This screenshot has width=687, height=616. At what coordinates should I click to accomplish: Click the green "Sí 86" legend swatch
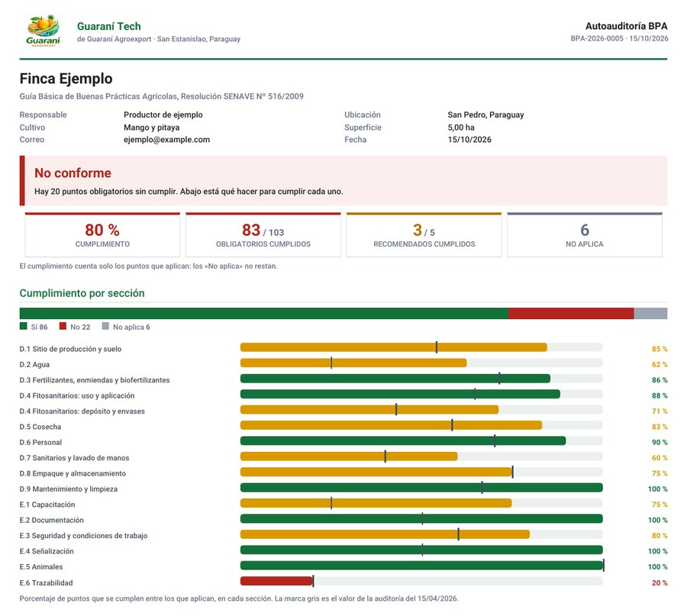click(23, 327)
